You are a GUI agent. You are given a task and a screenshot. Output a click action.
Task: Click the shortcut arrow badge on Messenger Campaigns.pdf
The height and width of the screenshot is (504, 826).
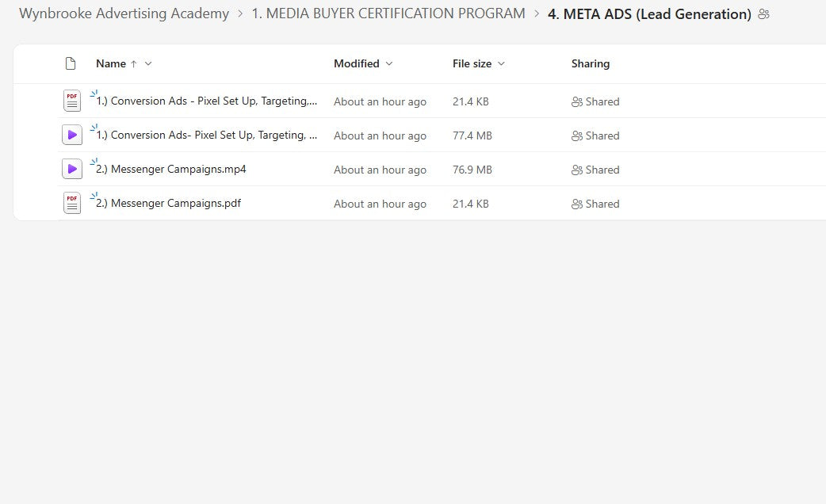94,195
